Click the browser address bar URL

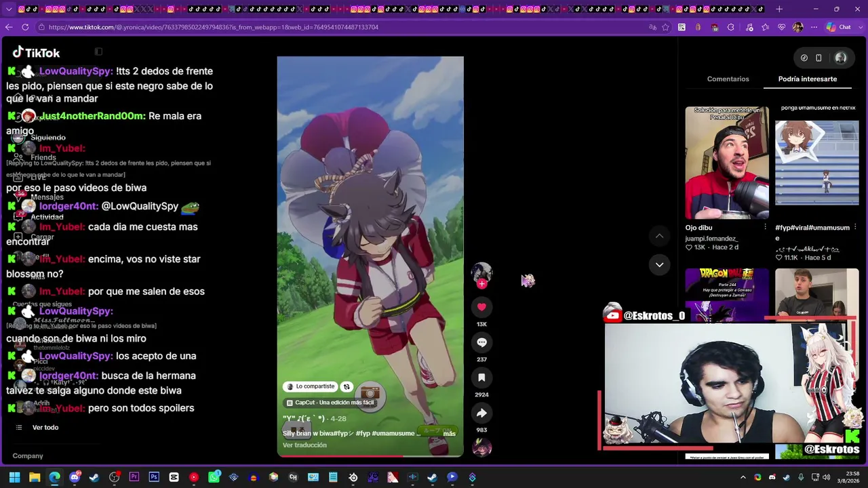[214, 27]
